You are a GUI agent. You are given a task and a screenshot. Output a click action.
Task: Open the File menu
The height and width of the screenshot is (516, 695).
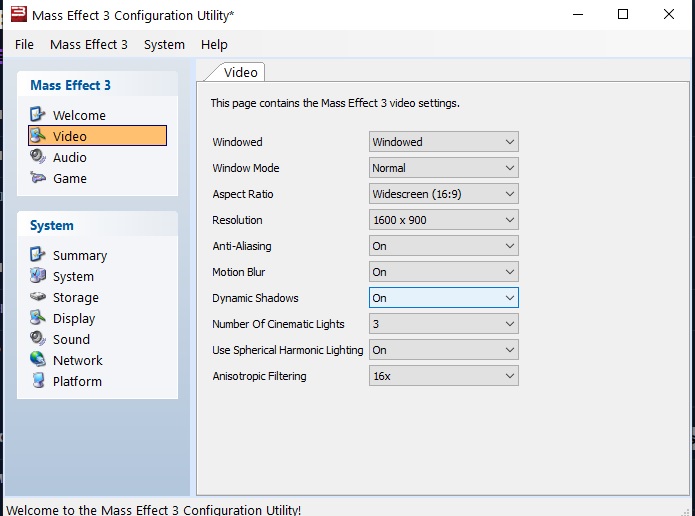click(x=24, y=44)
